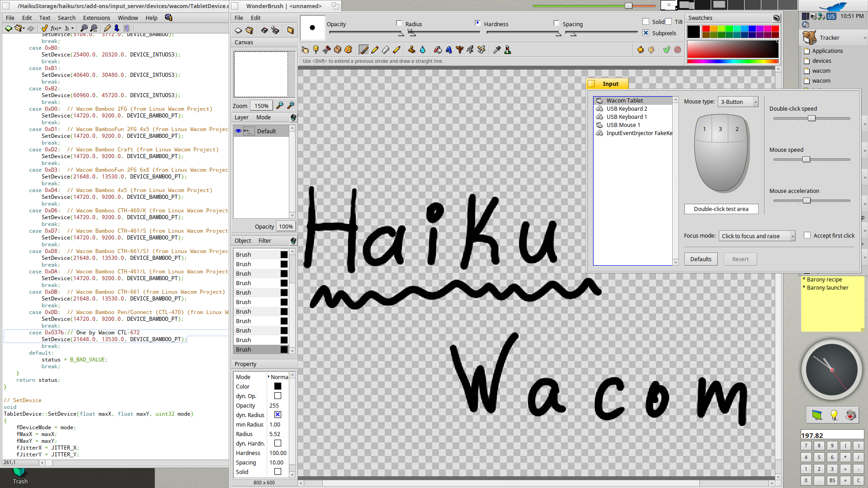
Task: Open the Search menu in Pe
Action: pyautogui.click(x=66, y=18)
